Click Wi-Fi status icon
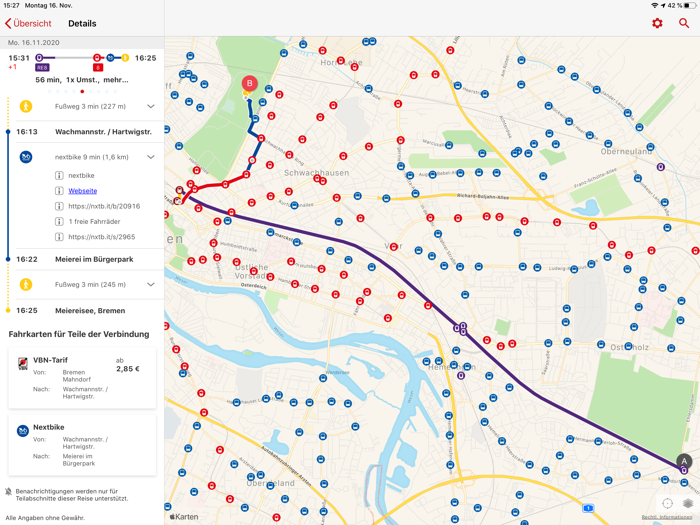This screenshot has height=525, width=700. click(655, 5)
